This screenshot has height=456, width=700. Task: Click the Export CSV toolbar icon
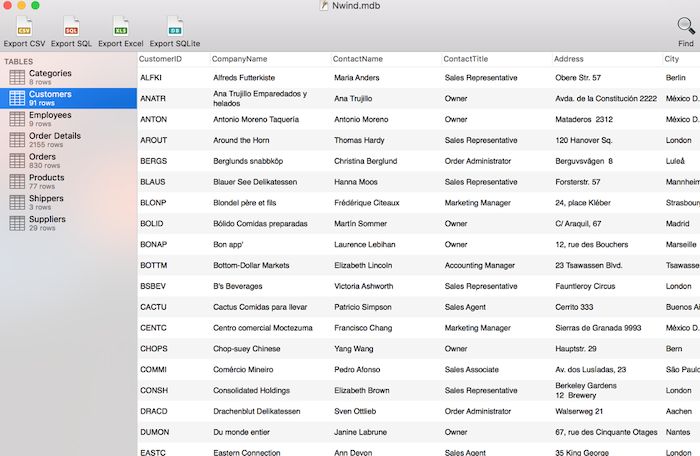24,26
